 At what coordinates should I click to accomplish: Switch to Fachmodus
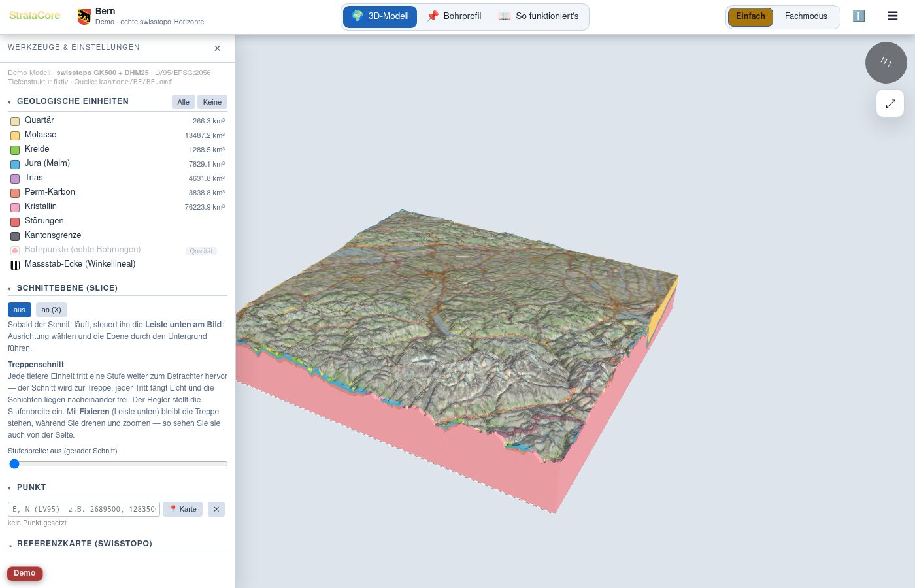pos(806,16)
